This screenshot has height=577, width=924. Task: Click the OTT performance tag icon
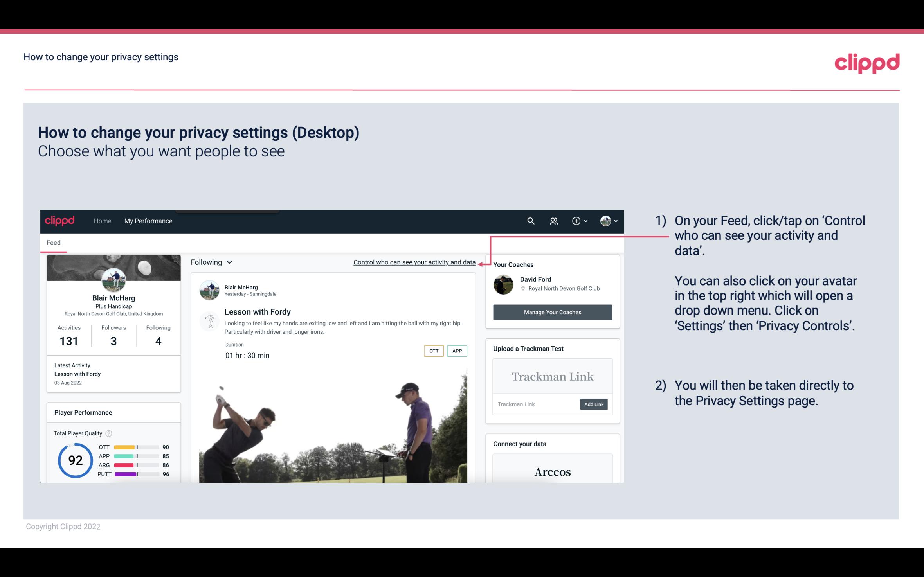(433, 351)
